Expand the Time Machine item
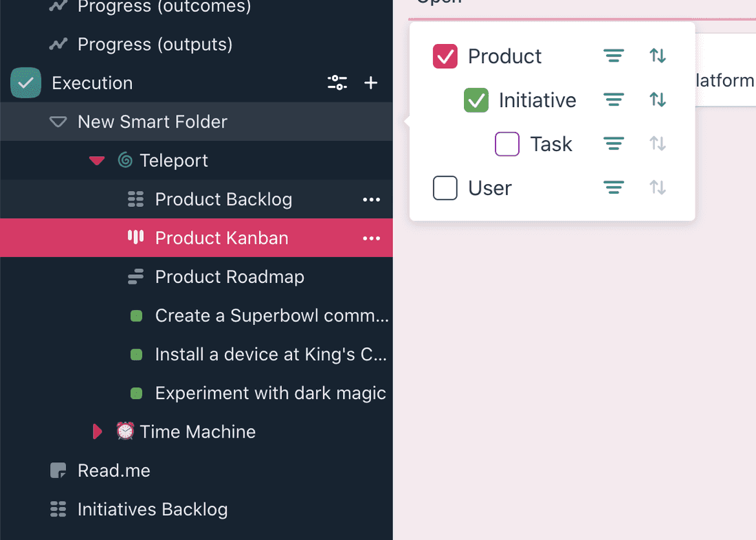 click(97, 431)
